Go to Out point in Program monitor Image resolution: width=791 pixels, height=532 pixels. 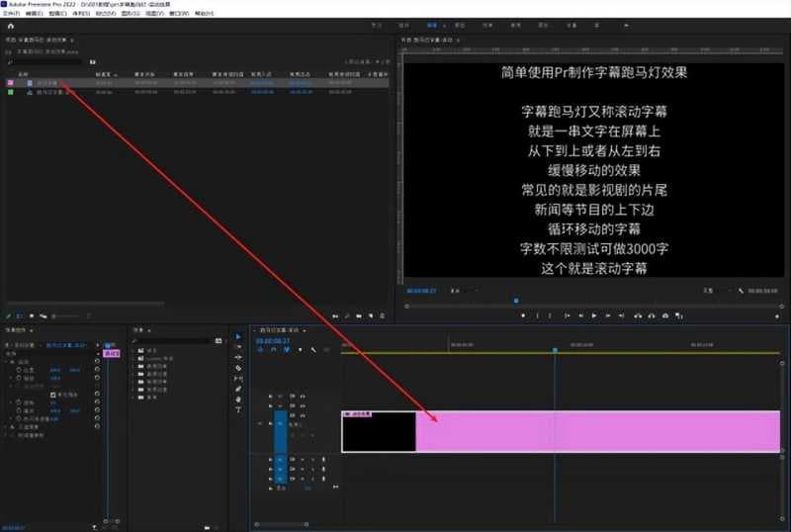click(622, 316)
